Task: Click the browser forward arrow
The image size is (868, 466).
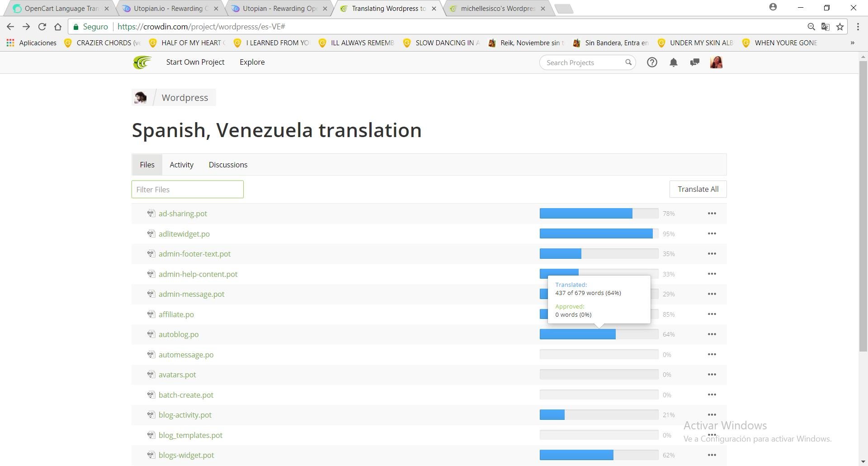Action: [x=26, y=27]
